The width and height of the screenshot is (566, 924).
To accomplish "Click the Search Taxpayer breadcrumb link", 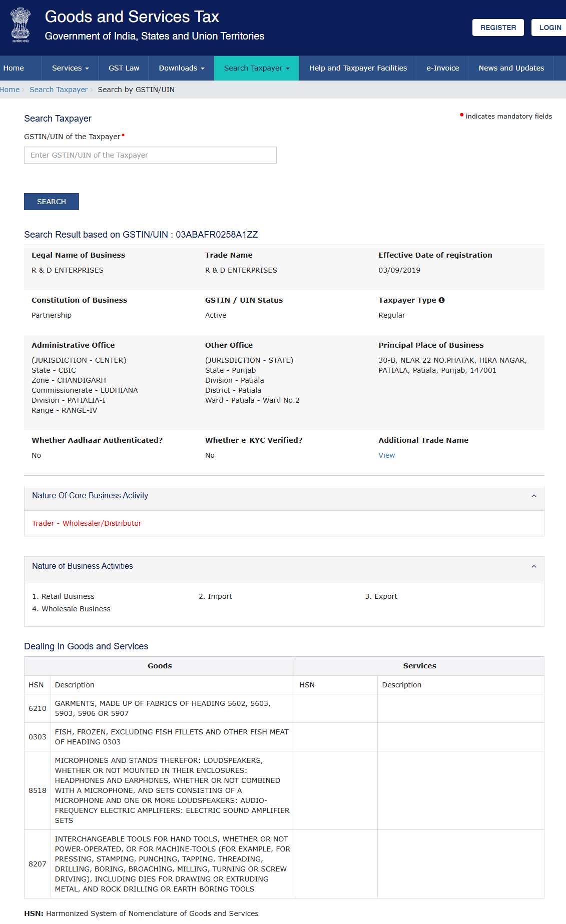I will point(59,90).
